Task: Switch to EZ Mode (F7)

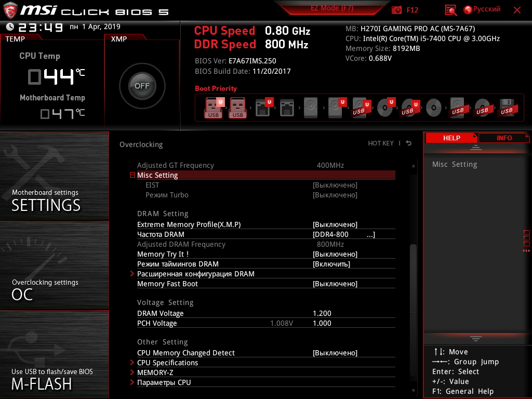Action: coord(332,8)
